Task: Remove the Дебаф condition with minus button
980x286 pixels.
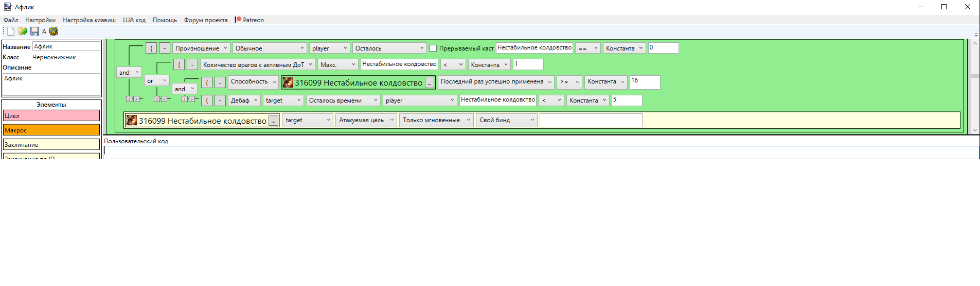Action: pos(220,100)
